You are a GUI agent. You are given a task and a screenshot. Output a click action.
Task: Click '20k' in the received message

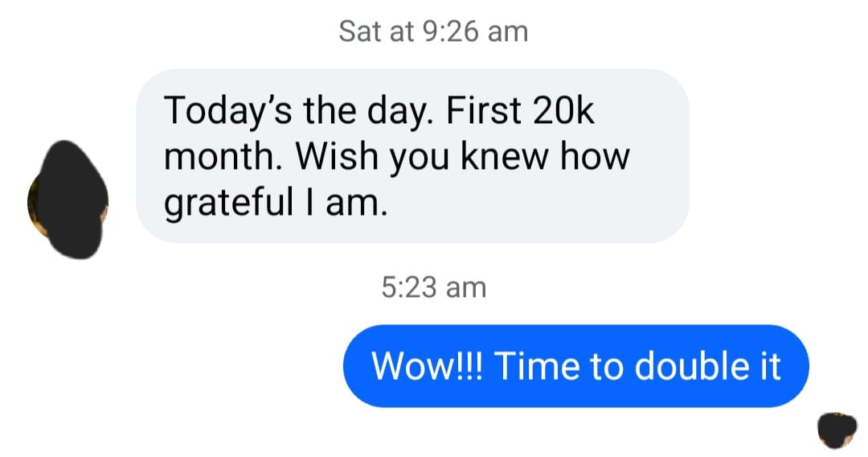click(563, 110)
